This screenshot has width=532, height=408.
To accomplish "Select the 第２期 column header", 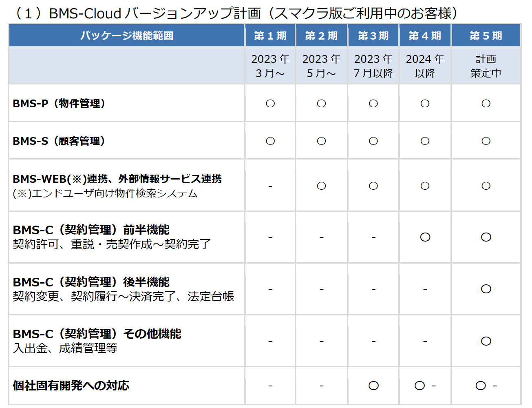I will click(x=321, y=36).
